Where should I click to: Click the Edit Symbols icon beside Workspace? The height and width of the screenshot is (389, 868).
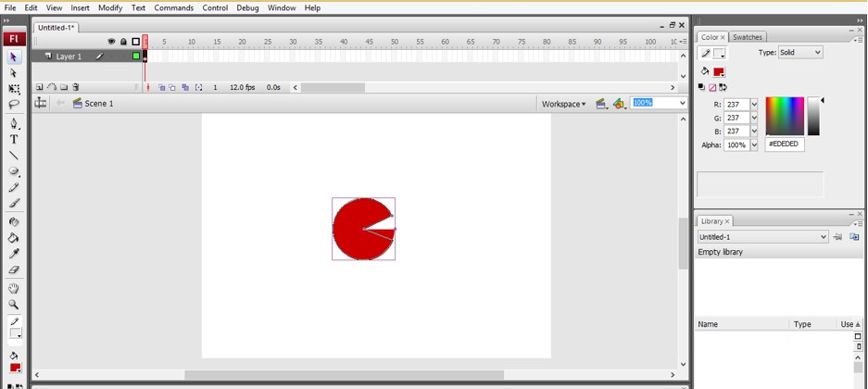pos(620,104)
